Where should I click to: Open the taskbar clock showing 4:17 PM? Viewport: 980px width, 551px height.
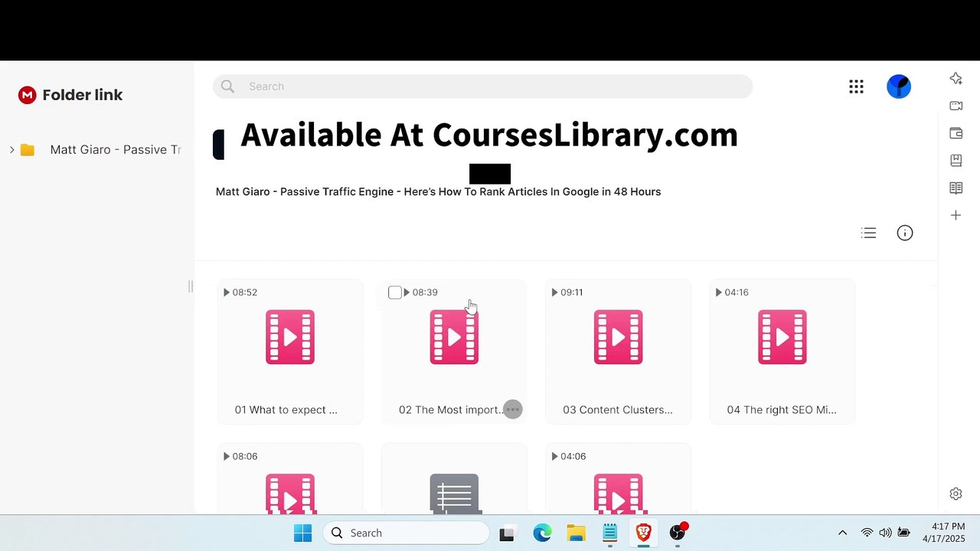tap(944, 533)
